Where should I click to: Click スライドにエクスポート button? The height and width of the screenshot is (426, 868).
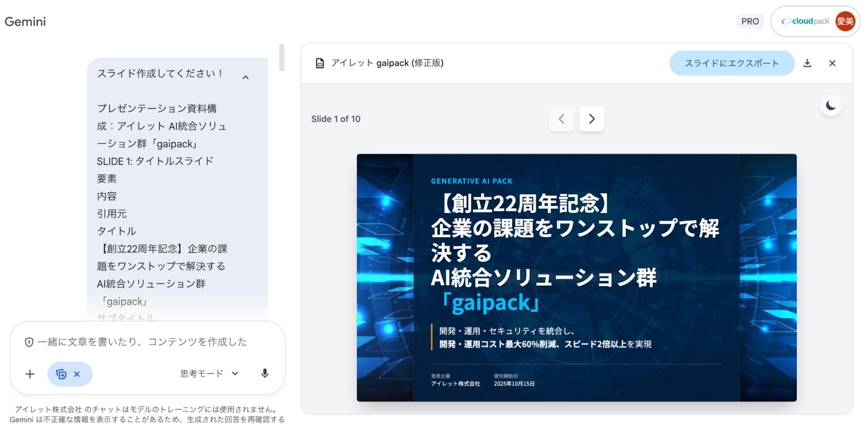point(732,63)
